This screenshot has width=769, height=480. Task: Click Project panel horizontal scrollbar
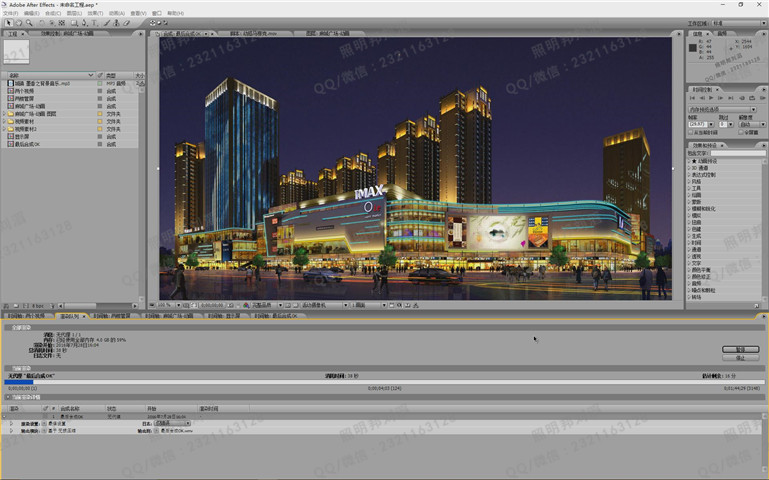[98, 305]
